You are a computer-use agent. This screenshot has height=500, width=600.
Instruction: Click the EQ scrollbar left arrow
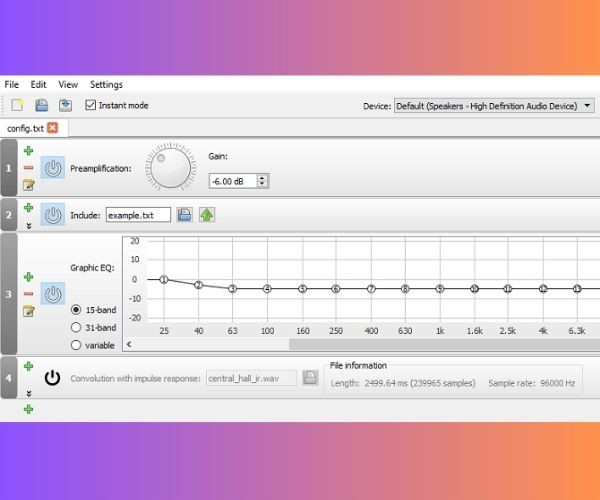point(129,344)
